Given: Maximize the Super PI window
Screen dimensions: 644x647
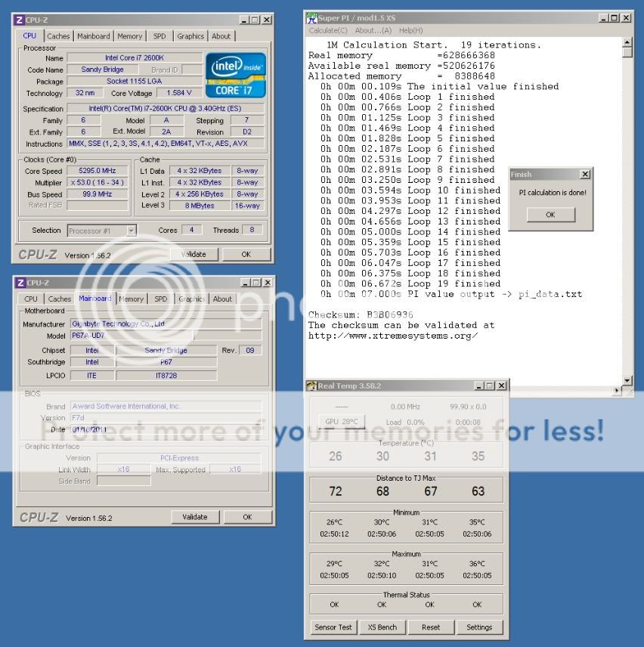Looking at the screenshot, I should (x=615, y=18).
